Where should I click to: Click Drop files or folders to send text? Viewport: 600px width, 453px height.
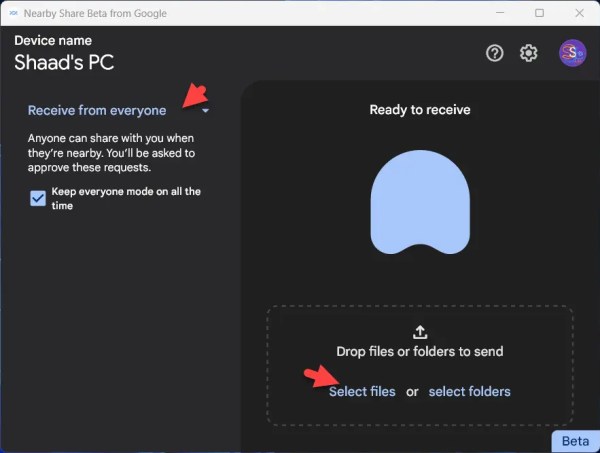pos(420,351)
